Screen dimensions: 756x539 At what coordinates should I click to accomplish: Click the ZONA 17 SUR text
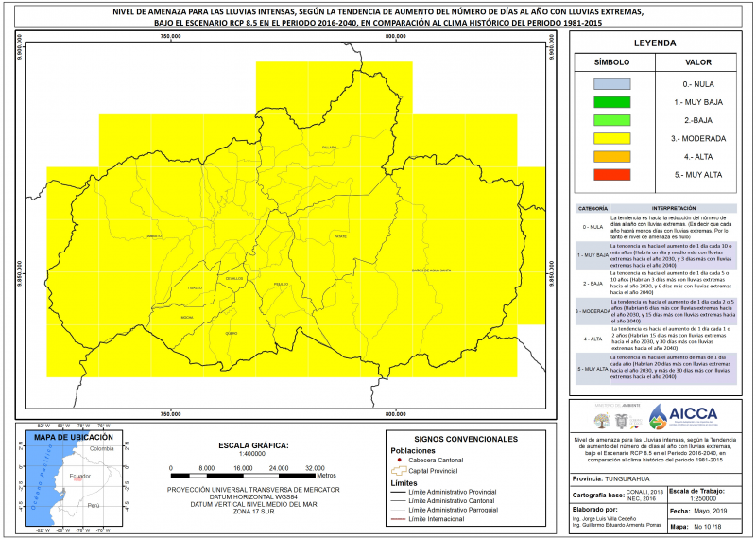pyautogui.click(x=253, y=511)
